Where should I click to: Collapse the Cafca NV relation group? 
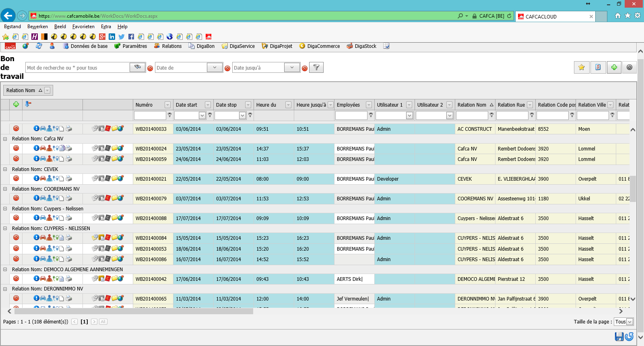coord(5,139)
